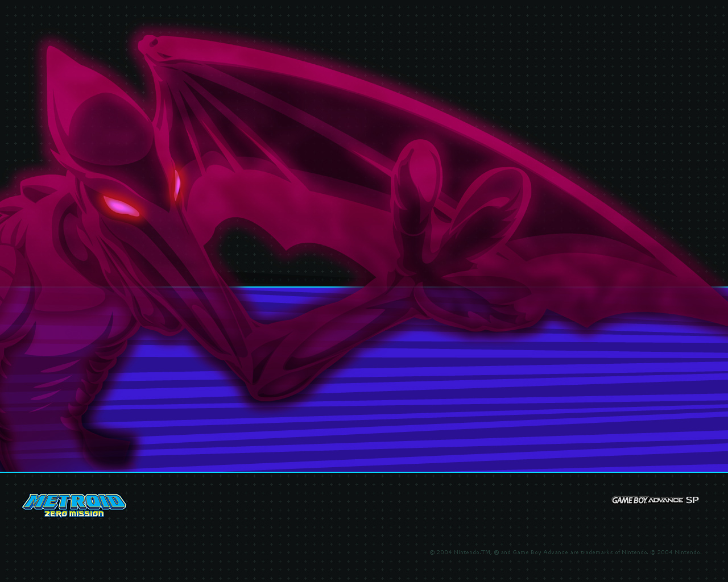Screen dimensions: 728x582
Task: Click the Metroid logo
Action: (74, 501)
